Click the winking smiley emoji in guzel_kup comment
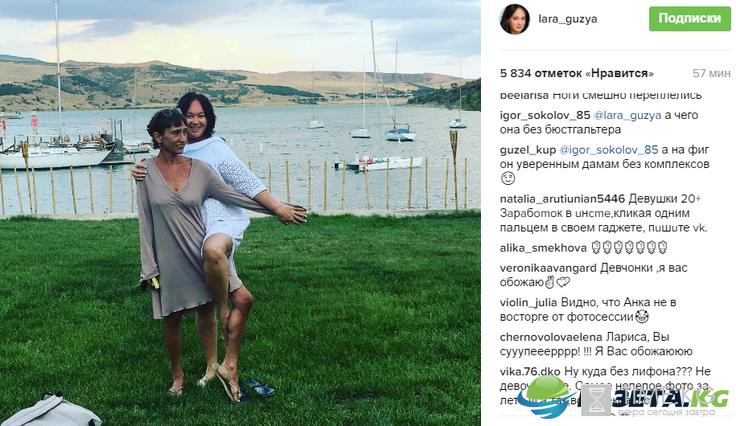Viewport: 736px width, 426px height. tap(508, 179)
